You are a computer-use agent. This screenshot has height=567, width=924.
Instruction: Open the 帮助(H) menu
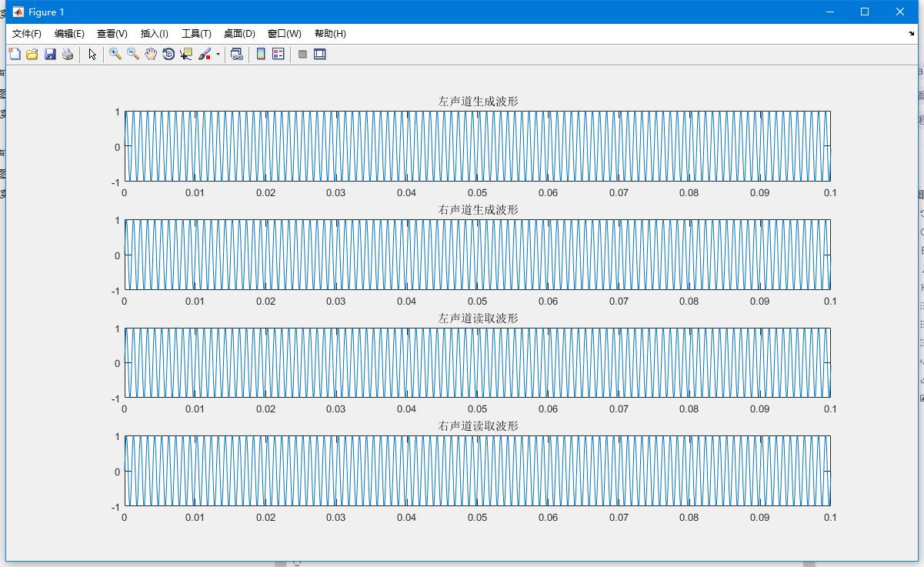click(x=332, y=34)
